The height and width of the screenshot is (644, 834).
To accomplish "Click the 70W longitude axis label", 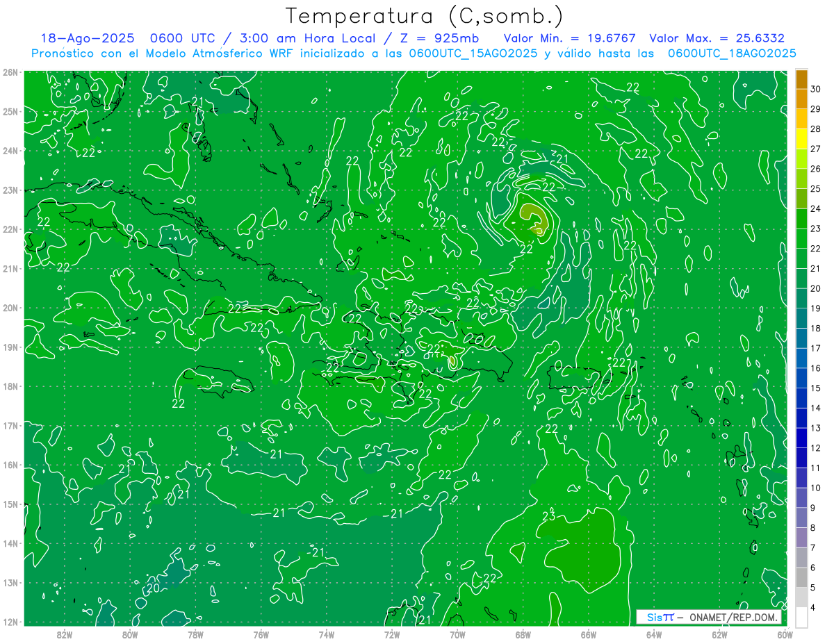I will pos(457,634).
